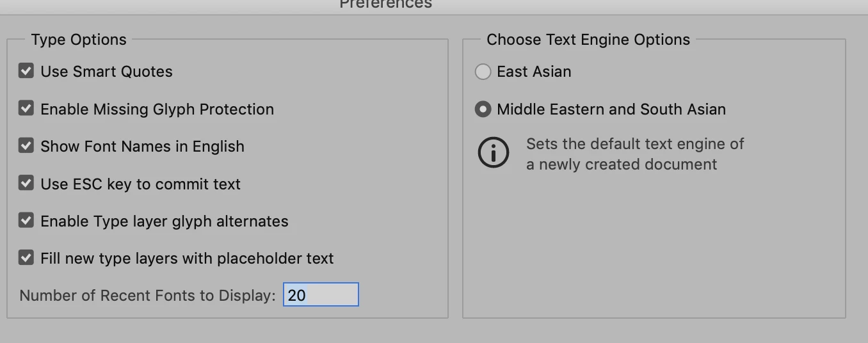Click the Recent Fonts number input field

[x=321, y=295]
